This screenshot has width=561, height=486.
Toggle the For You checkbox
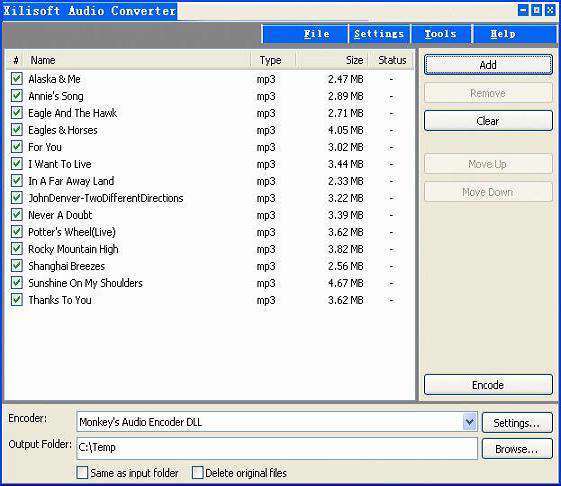click(17, 147)
